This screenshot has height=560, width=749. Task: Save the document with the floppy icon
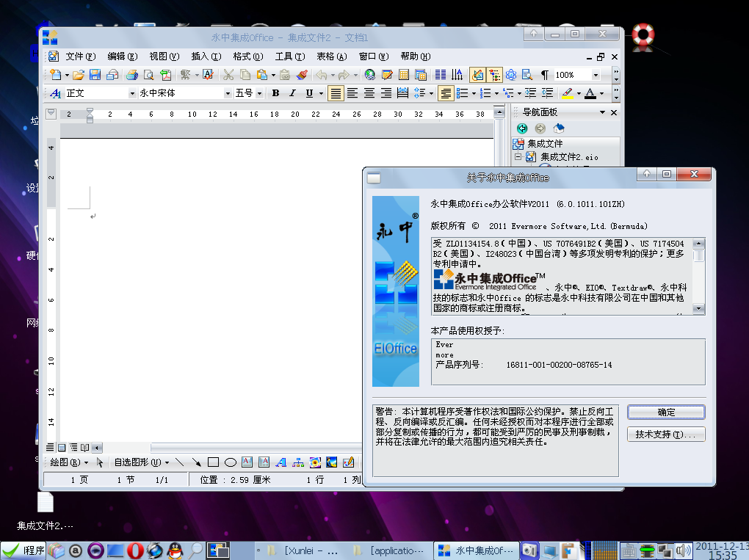click(95, 75)
